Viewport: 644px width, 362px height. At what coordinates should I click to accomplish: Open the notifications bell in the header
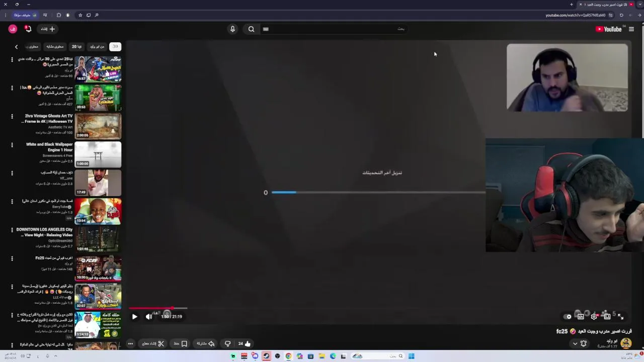(28, 29)
